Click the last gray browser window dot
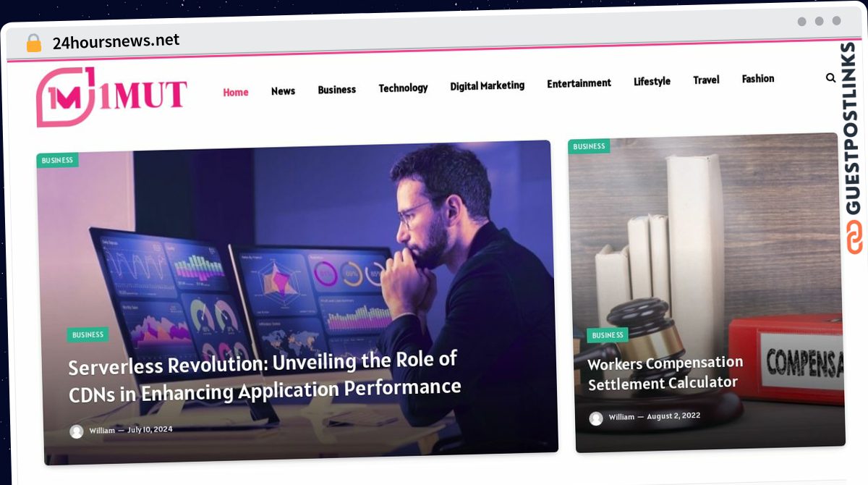 [x=837, y=21]
